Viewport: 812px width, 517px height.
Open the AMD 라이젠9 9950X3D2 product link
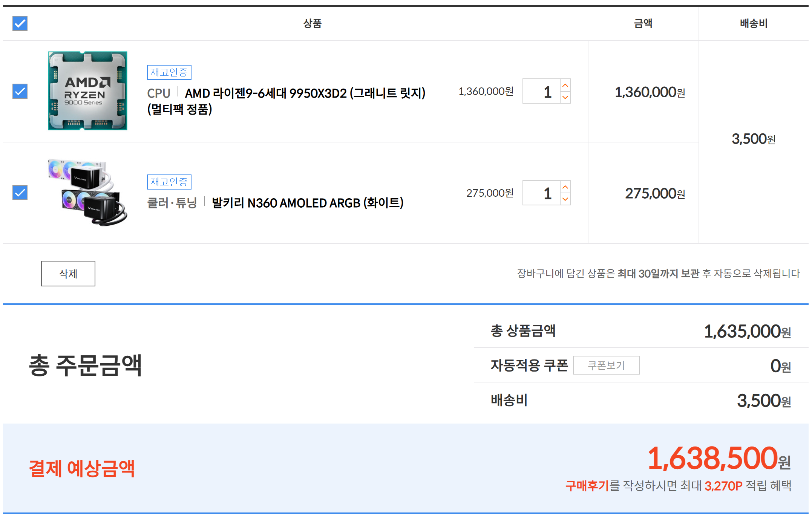click(286, 101)
